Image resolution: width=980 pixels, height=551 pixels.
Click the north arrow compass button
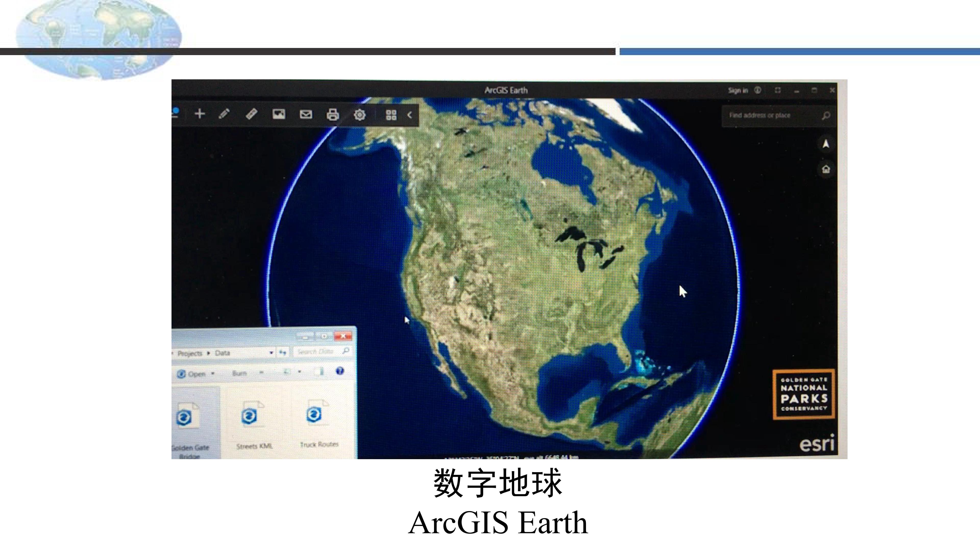click(826, 144)
